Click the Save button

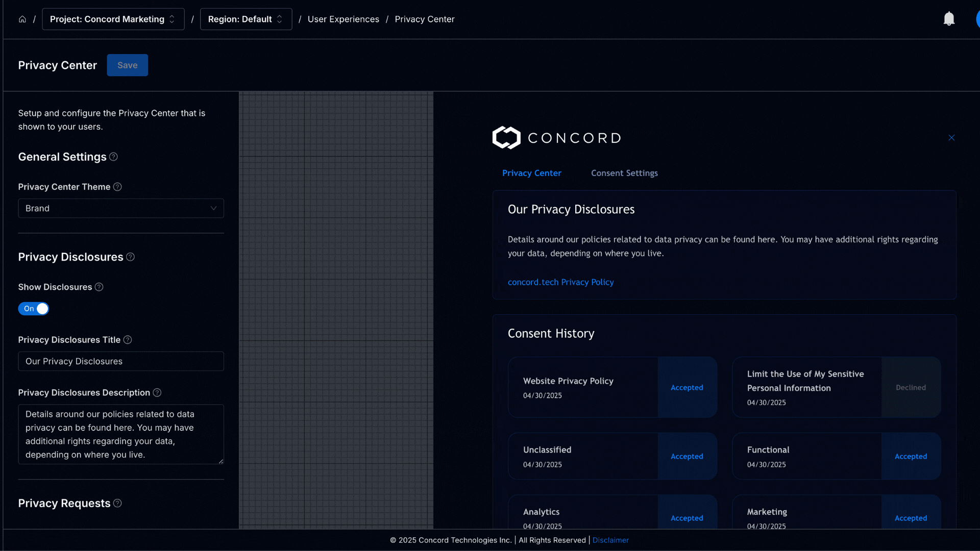point(127,65)
